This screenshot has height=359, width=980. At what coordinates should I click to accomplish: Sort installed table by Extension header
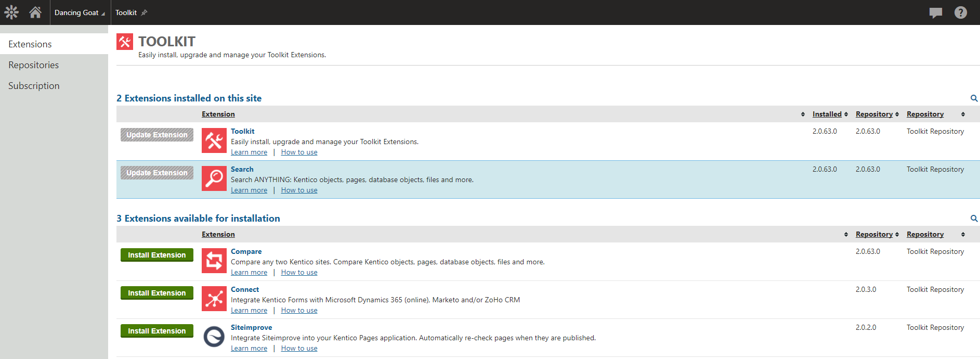[218, 114]
